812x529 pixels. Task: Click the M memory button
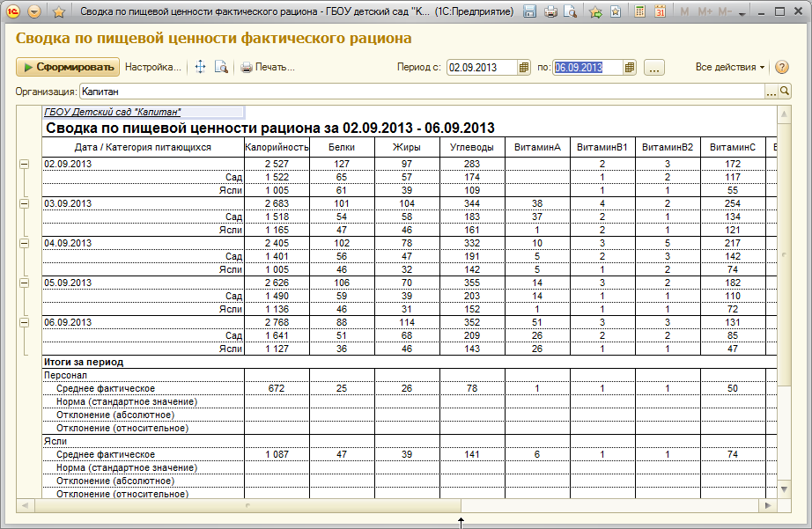pyautogui.click(x=684, y=11)
